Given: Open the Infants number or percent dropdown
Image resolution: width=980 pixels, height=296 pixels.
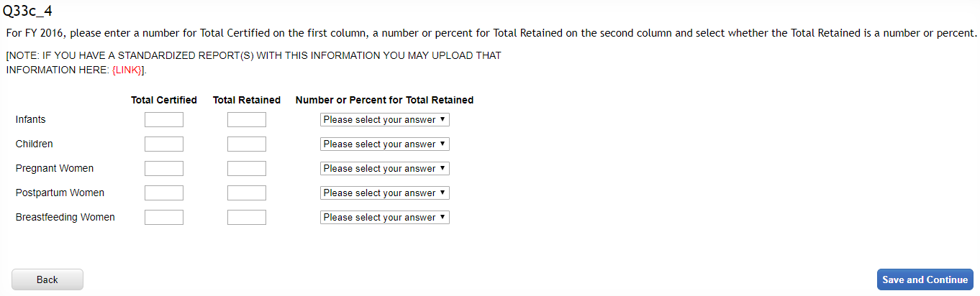Looking at the screenshot, I should 384,120.
